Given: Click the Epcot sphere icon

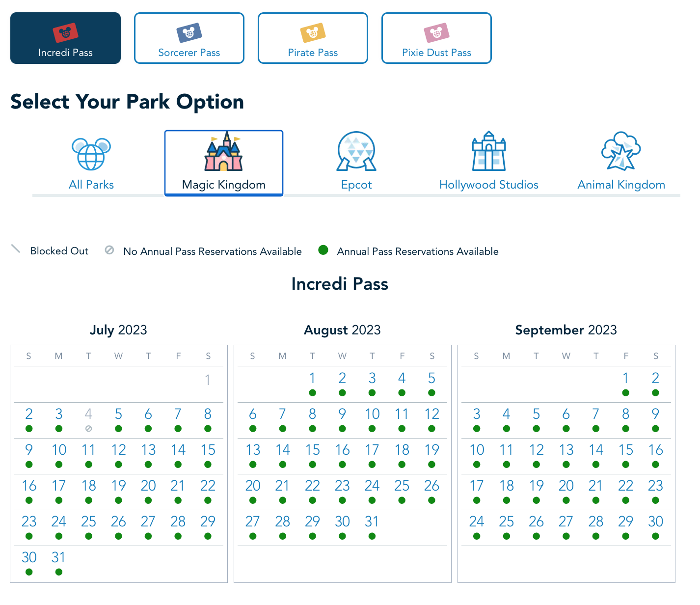Looking at the screenshot, I should pyautogui.click(x=356, y=151).
